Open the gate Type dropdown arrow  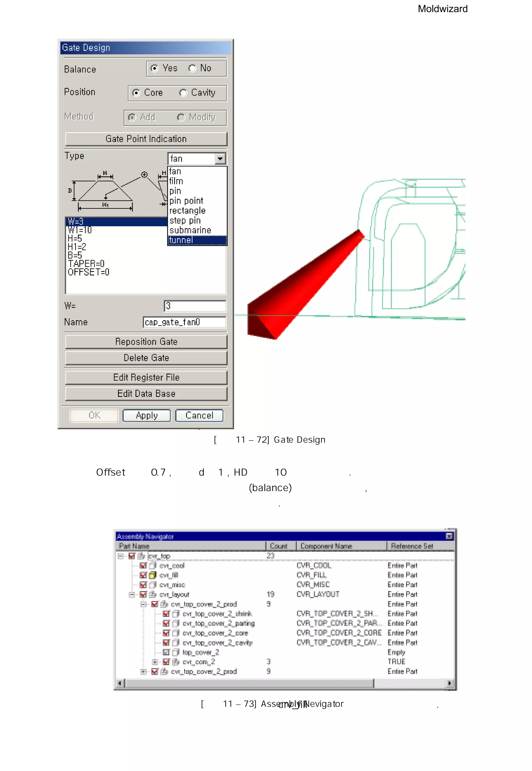pos(220,159)
